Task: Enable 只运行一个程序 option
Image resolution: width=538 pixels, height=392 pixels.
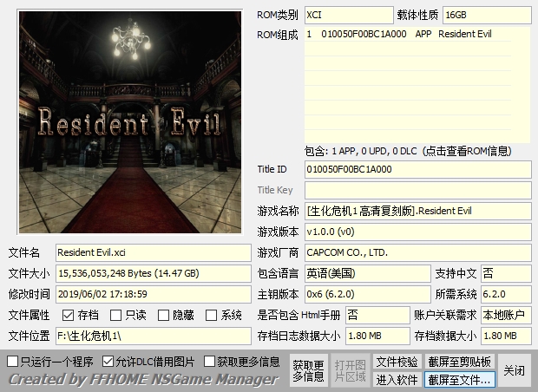Action: coord(13,361)
